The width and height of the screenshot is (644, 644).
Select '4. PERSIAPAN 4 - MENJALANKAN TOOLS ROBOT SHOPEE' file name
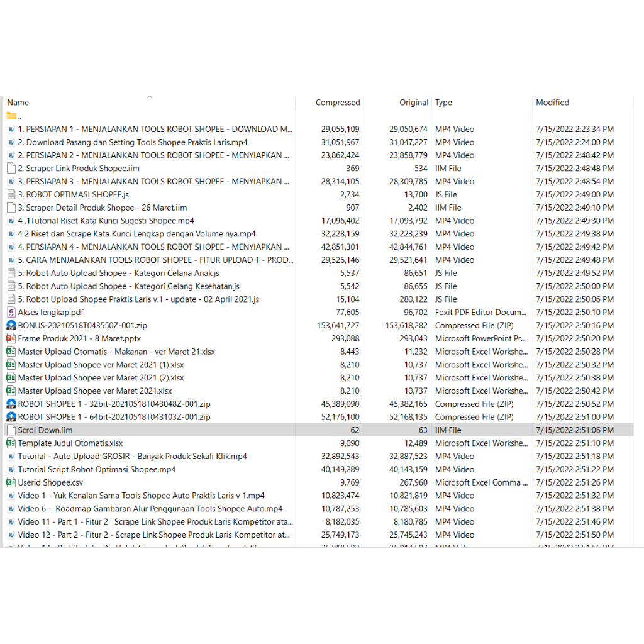point(153,247)
